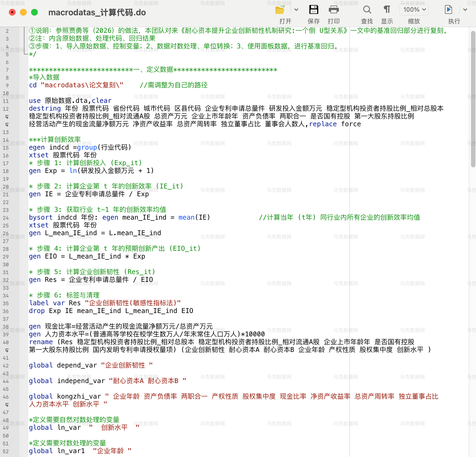Open the dropdown arrow beside 打开
This screenshot has height=457, width=476.
coord(296,10)
